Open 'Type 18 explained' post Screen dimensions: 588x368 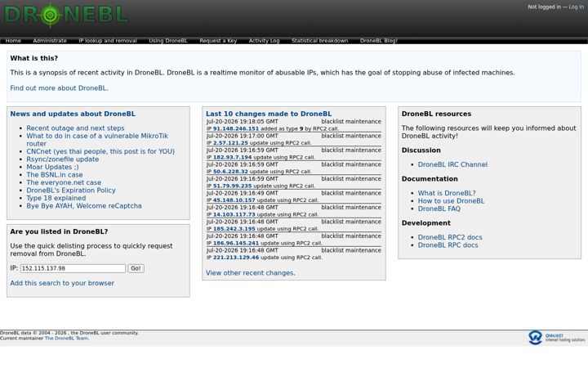point(56,198)
